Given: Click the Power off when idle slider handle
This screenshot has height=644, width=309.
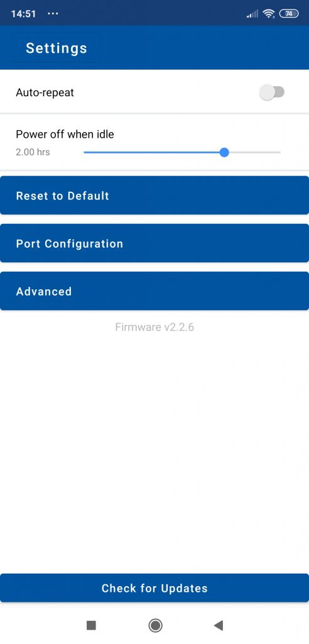Looking at the screenshot, I should tap(224, 152).
